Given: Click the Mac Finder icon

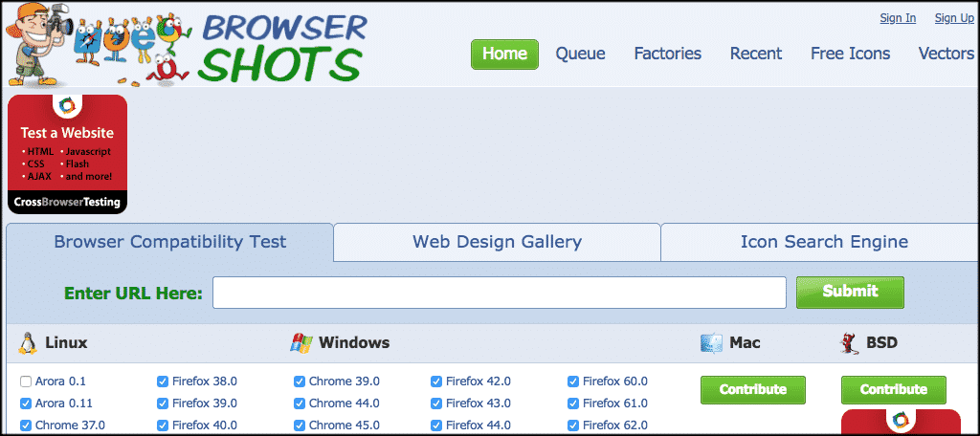Looking at the screenshot, I should (711, 343).
